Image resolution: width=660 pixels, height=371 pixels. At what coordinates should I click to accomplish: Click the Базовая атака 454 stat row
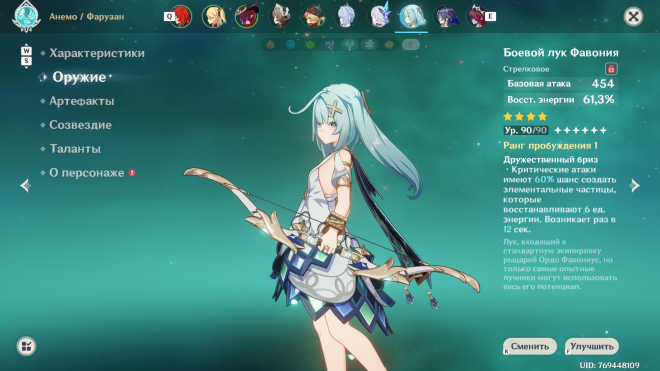click(560, 84)
